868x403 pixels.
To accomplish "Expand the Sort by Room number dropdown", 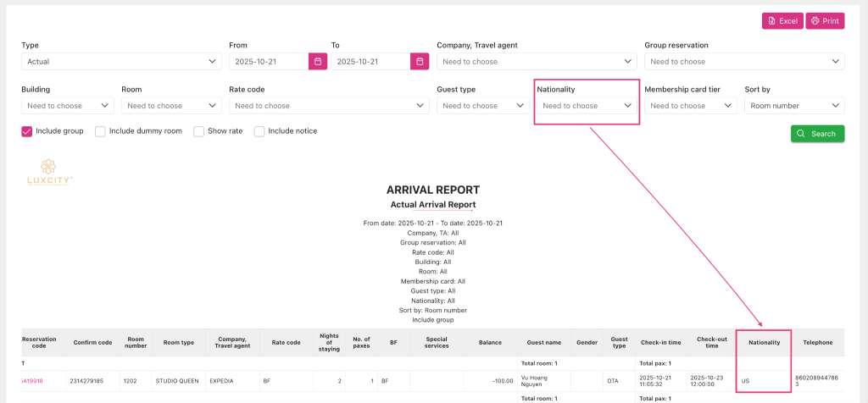I will (793, 106).
